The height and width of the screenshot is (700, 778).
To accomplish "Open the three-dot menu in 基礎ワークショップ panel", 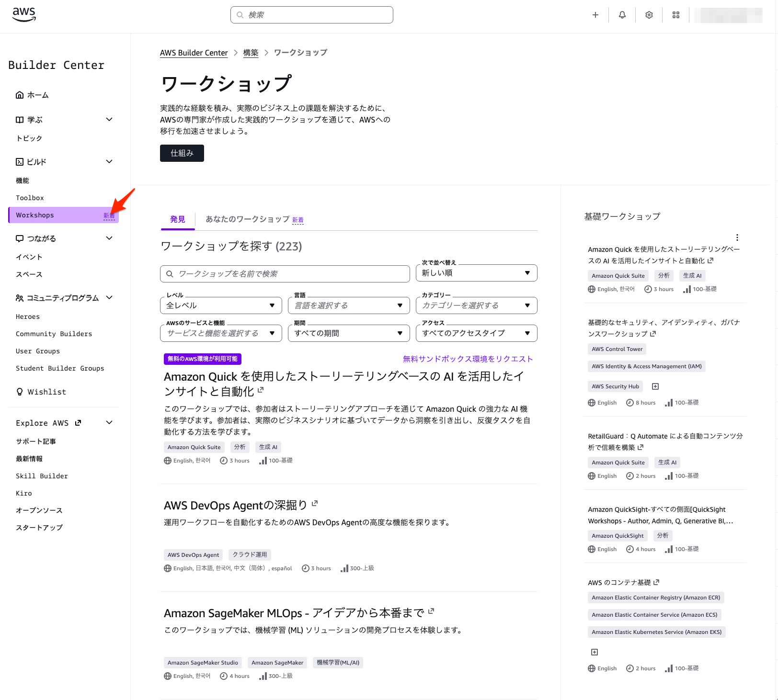I will click(737, 237).
